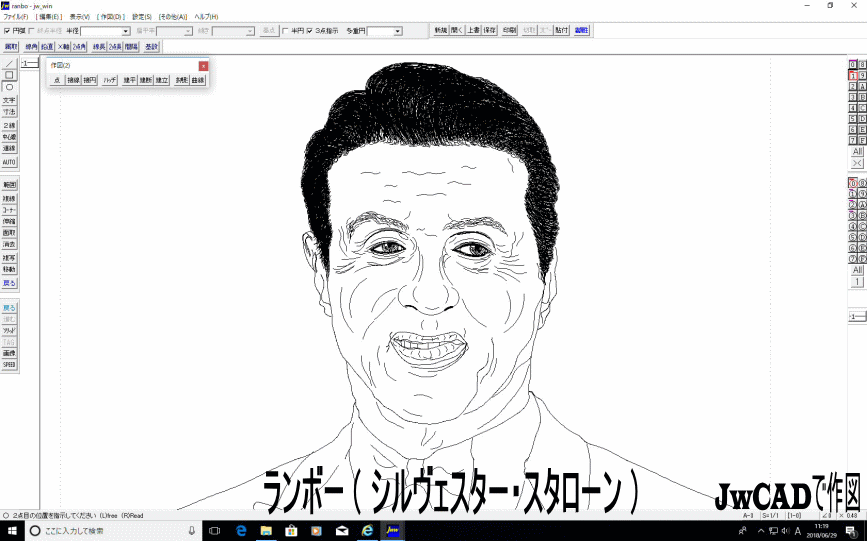The width and height of the screenshot is (867, 553).
Task: Select 接円 tangent circle in 作図(2) palette
Action: coord(90,80)
